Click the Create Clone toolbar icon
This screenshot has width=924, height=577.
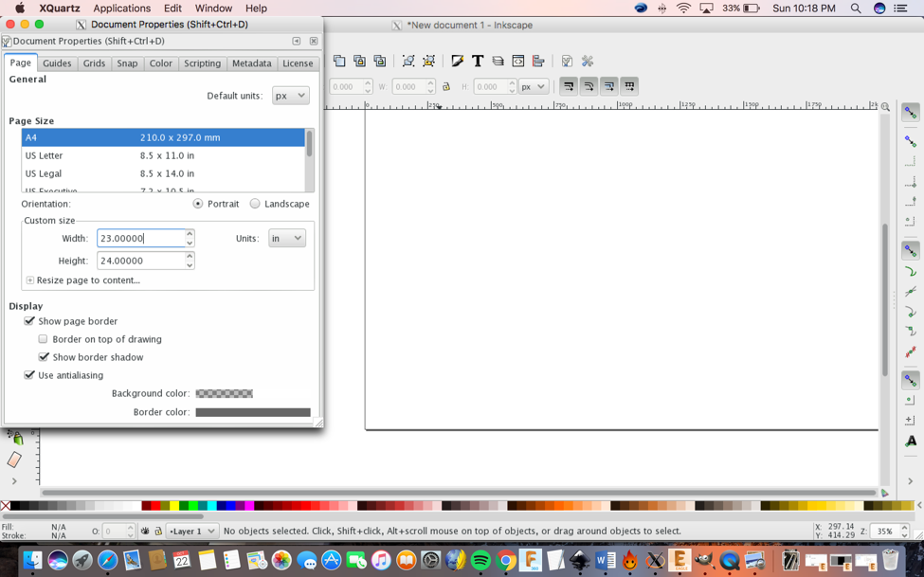[359, 61]
